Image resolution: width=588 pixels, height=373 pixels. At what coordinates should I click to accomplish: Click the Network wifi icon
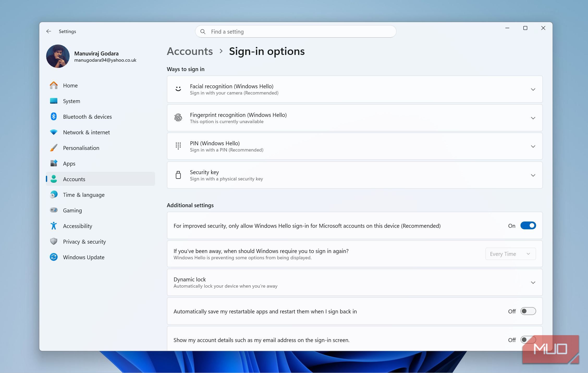tap(54, 132)
